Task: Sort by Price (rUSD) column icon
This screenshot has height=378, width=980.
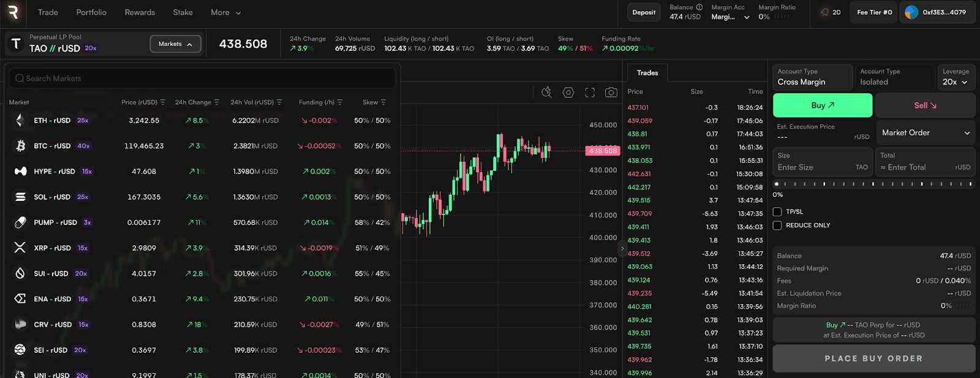Action: tap(163, 102)
